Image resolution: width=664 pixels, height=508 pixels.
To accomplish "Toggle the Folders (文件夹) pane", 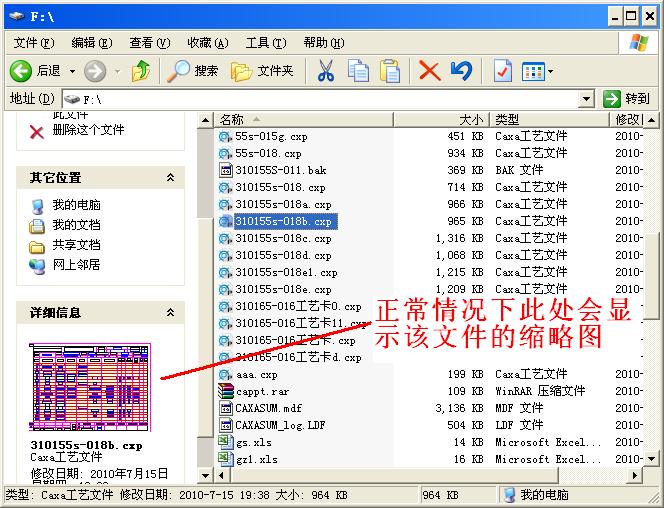I will pos(263,71).
